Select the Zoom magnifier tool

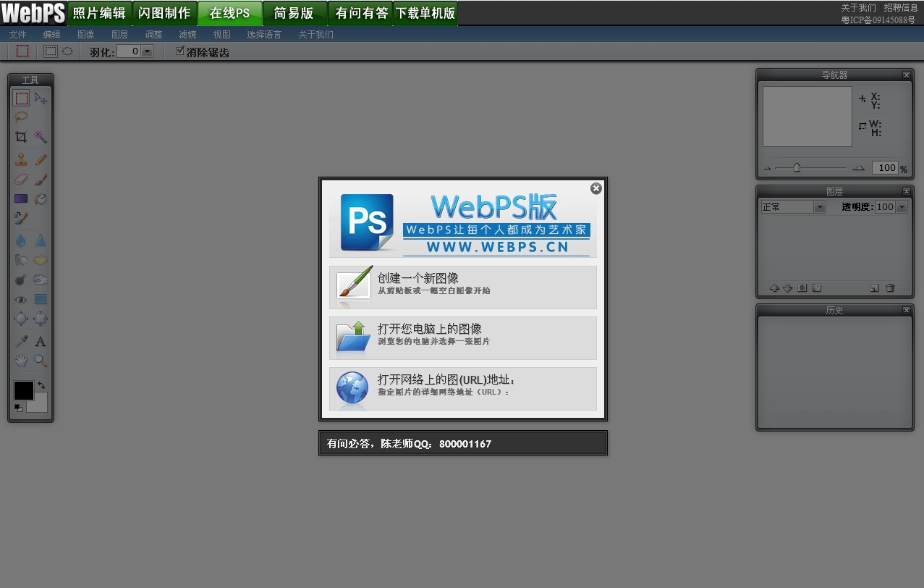(x=41, y=361)
